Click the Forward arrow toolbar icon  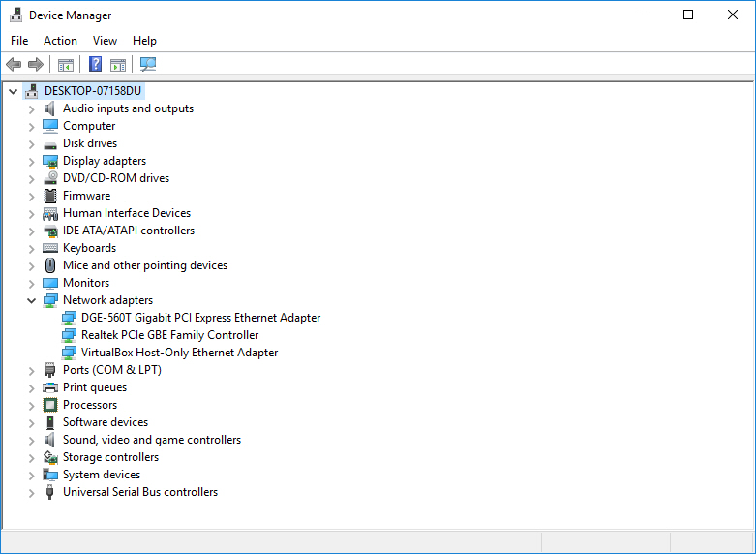[36, 64]
